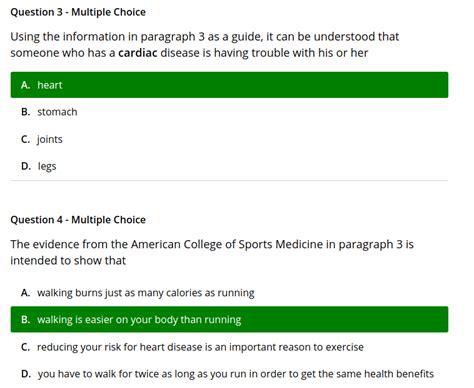Click the letter C beside joints

point(25,139)
